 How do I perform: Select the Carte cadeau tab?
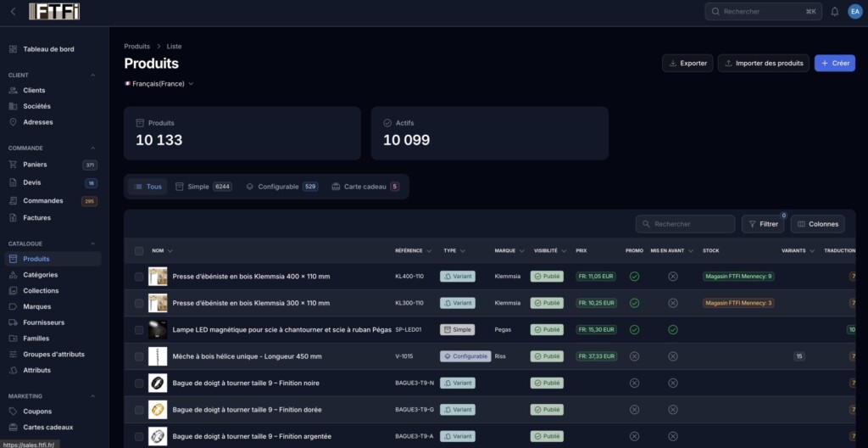click(365, 187)
